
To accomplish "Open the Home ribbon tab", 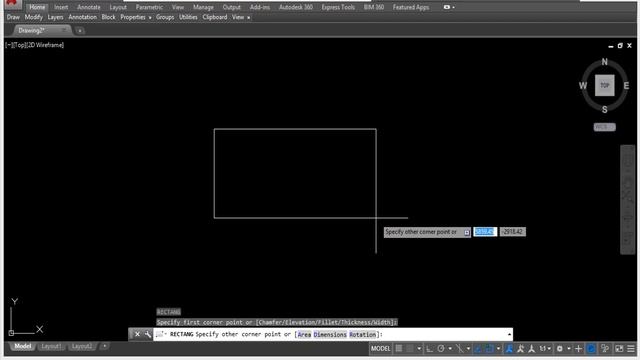I will pyautogui.click(x=37, y=7).
